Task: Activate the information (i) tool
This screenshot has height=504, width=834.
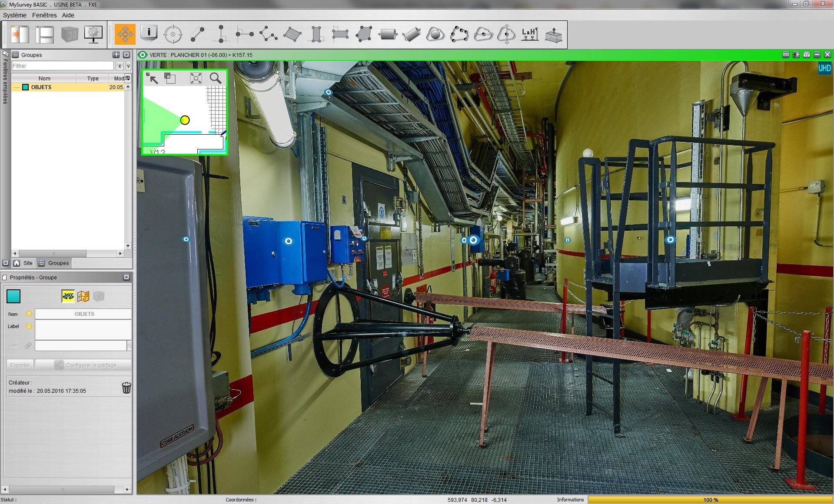Action: click(x=149, y=34)
